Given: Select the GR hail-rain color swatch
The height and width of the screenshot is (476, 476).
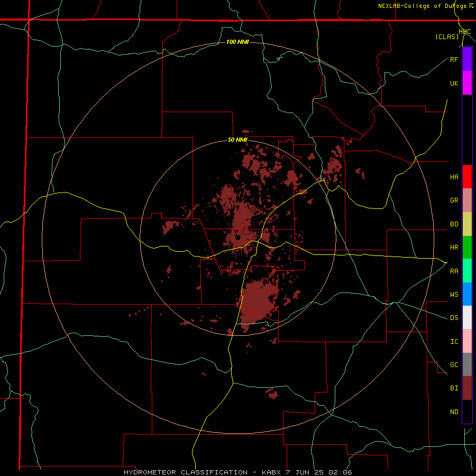Looking at the screenshot, I should pyautogui.click(x=467, y=200).
